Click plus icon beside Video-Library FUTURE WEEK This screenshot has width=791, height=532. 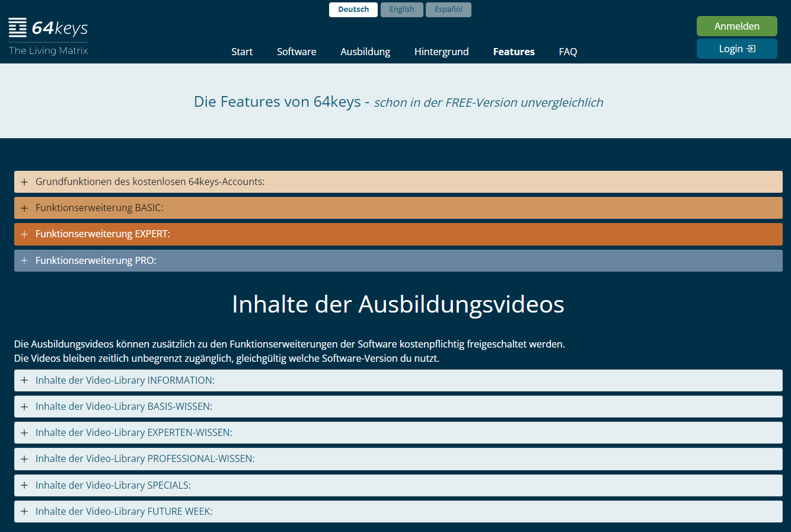(x=24, y=511)
